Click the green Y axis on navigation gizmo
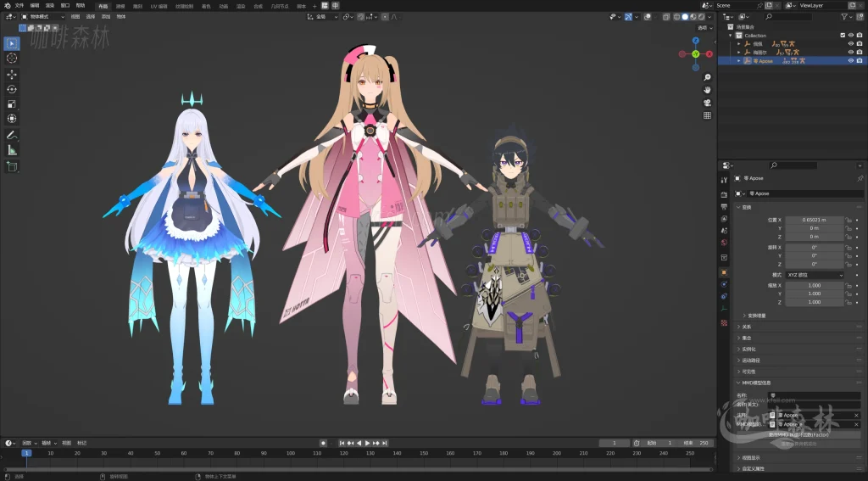868x481 pixels. pos(696,53)
